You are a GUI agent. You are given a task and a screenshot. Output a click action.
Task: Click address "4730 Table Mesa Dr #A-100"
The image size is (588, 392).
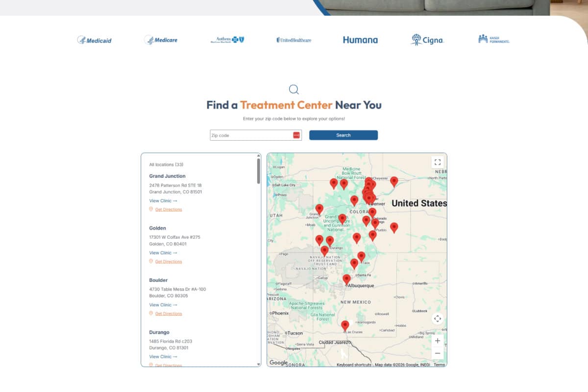point(178,289)
